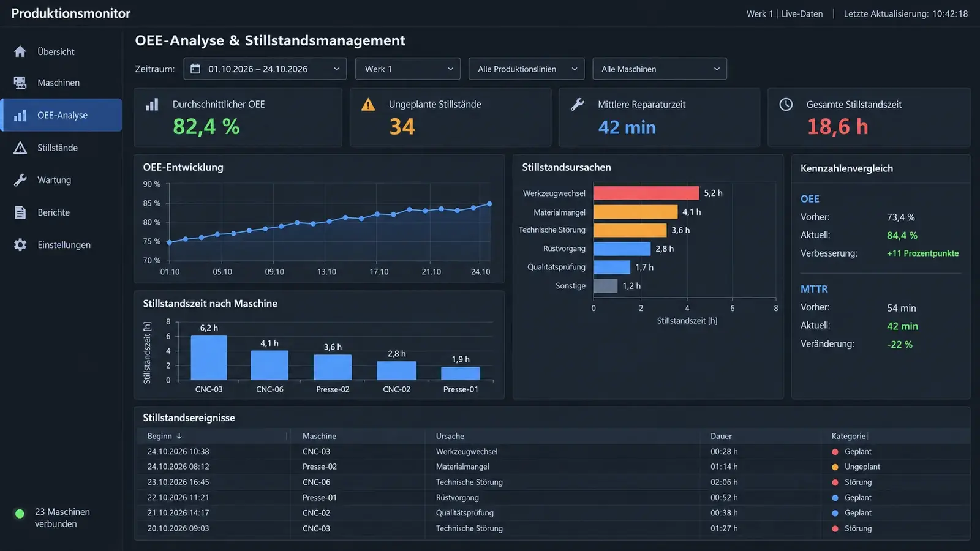
Task: Select Stillstände label in the sidebar
Action: [x=58, y=148]
